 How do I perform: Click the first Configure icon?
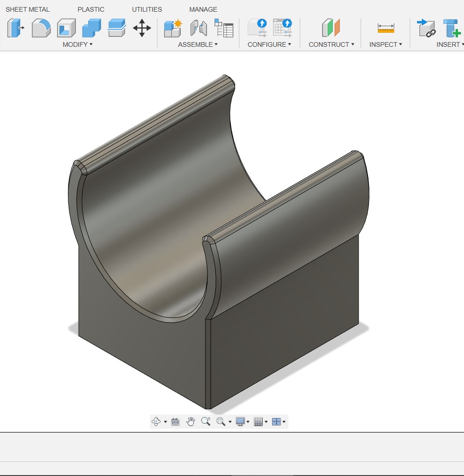coord(257,28)
